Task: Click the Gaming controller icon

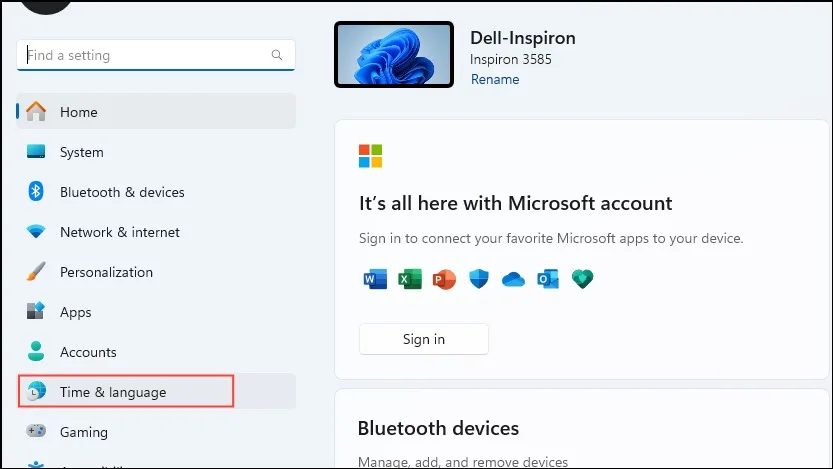Action: 36,431
